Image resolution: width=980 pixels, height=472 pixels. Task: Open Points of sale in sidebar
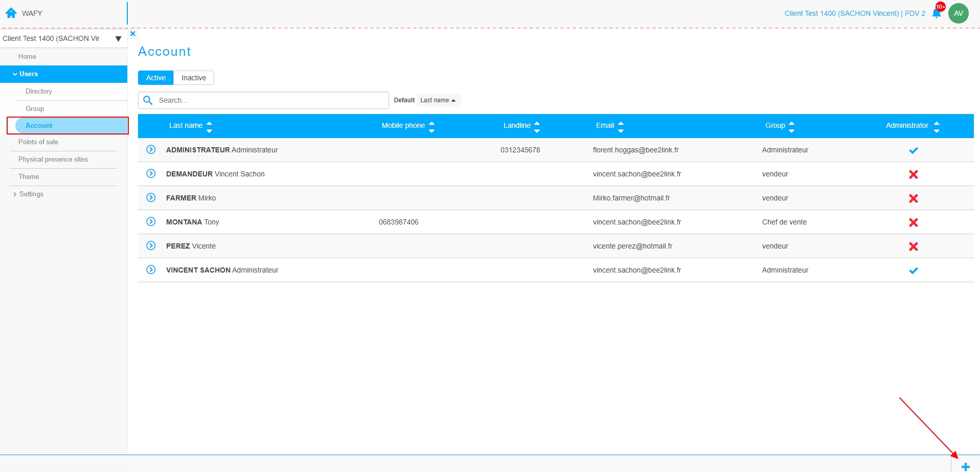tap(38, 142)
